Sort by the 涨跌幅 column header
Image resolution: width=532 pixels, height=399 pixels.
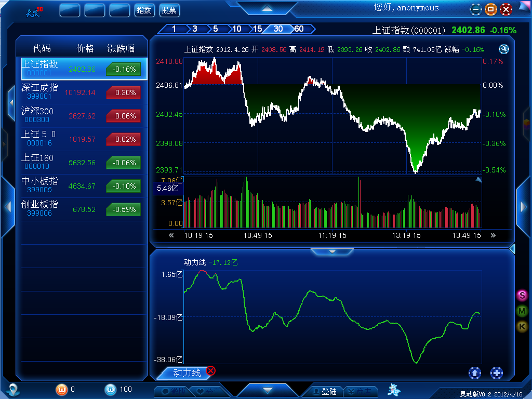point(121,48)
